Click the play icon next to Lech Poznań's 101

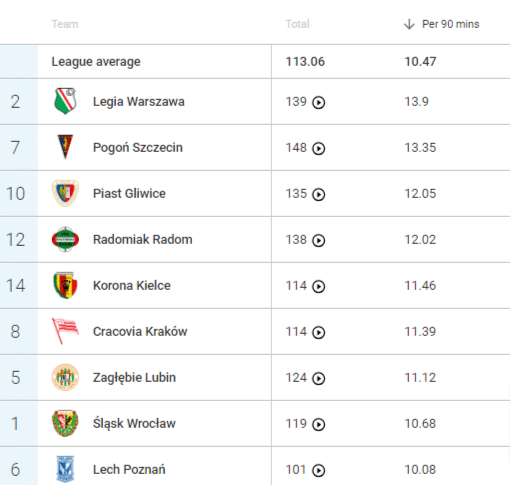[318, 470]
